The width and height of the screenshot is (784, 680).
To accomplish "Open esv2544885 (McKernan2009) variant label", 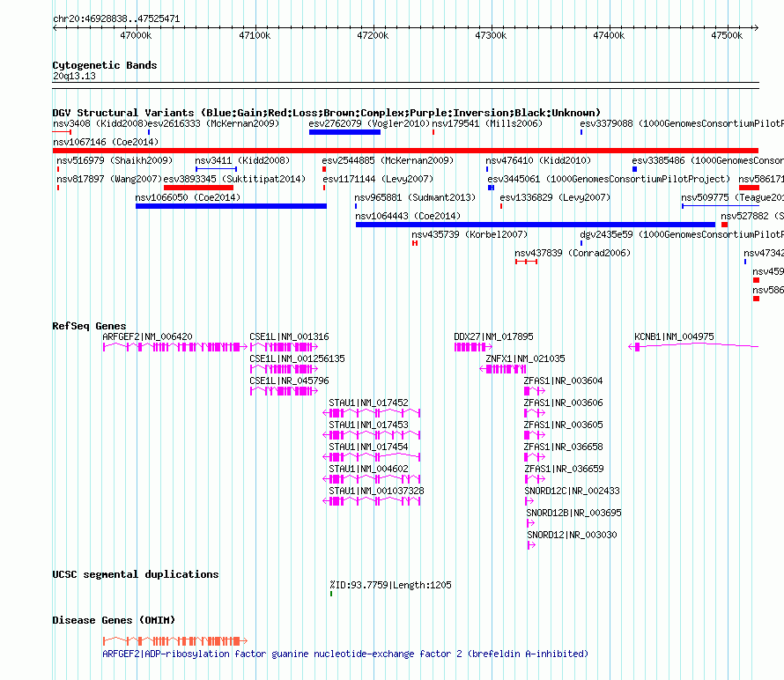I will pos(388,160).
